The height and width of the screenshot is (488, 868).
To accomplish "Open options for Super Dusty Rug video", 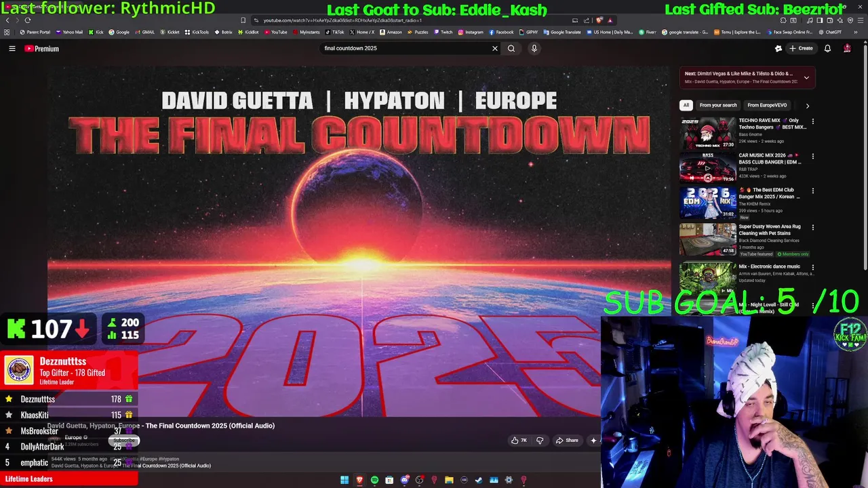I will coord(812,227).
